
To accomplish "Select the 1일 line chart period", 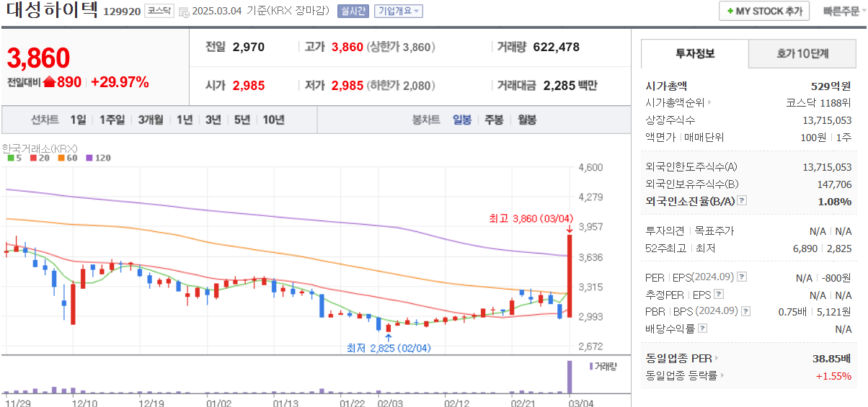I will pyautogui.click(x=78, y=120).
